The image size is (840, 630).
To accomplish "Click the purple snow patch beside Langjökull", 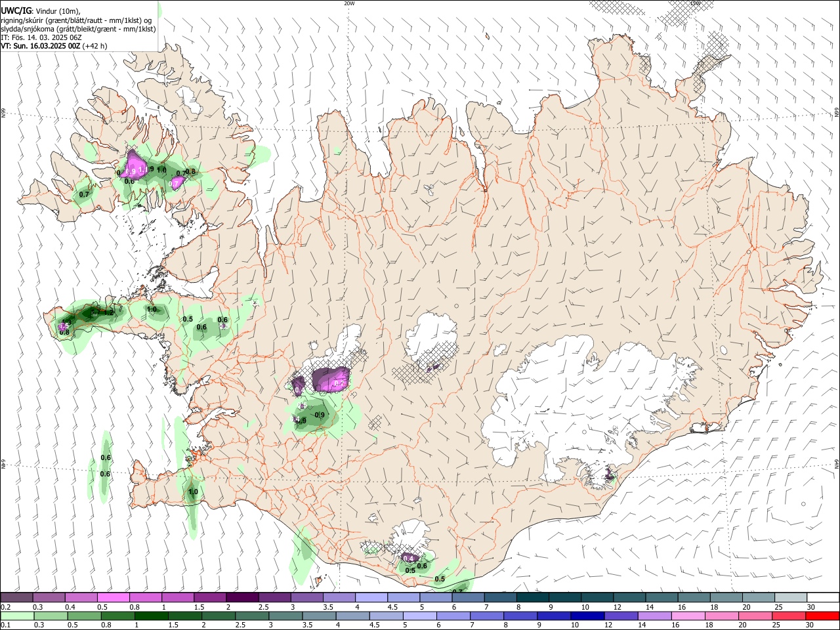I will [331, 379].
